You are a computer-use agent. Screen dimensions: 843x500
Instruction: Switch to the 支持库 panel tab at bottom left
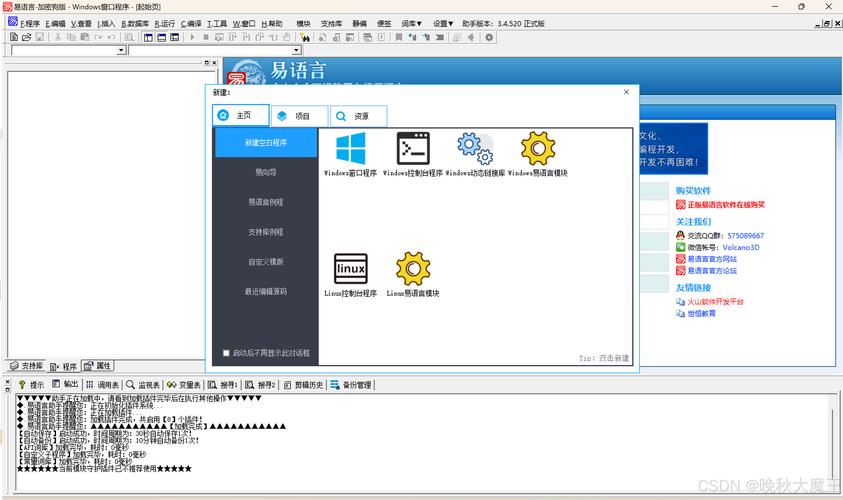pos(26,366)
